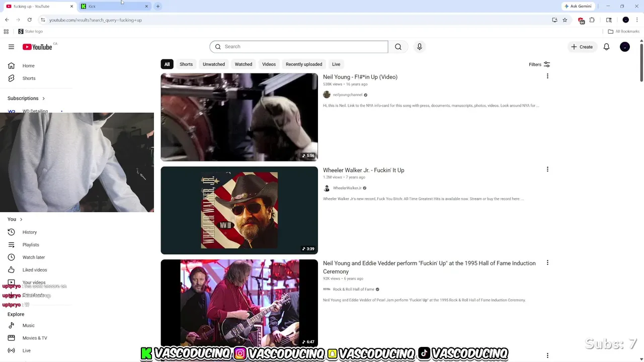644x362 pixels.
Task: Go to Home in sidebar
Action: point(29,66)
